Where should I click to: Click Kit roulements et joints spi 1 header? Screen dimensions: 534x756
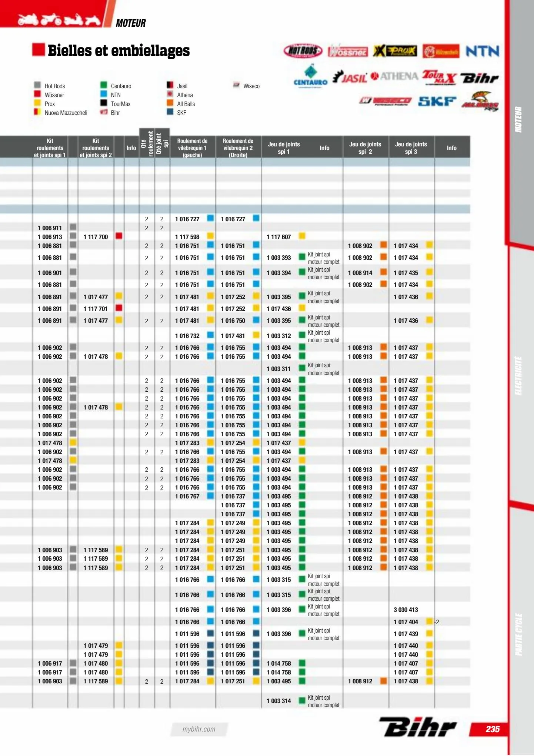50,148
